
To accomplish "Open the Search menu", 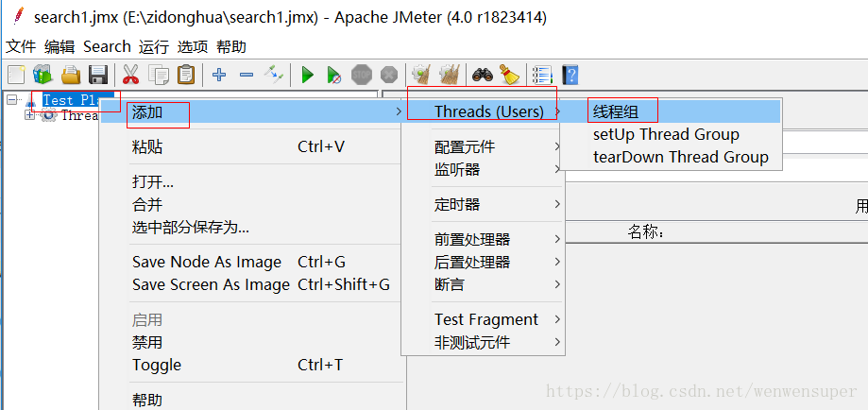I will (x=107, y=46).
